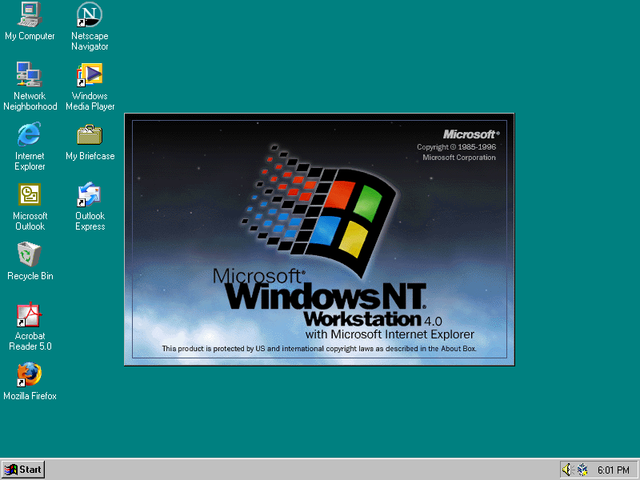
Task: Dismiss the Windows NT Workstation splash screen
Action: pyautogui.click(x=319, y=240)
